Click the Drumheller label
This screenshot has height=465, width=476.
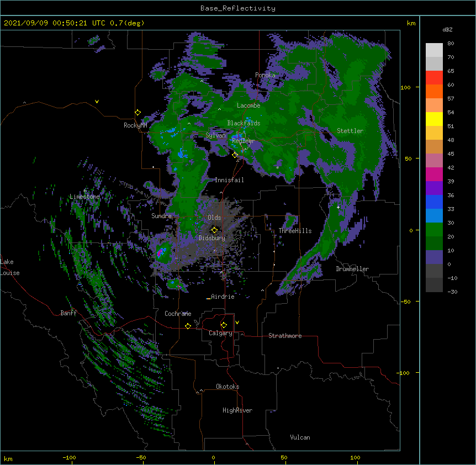(352, 269)
